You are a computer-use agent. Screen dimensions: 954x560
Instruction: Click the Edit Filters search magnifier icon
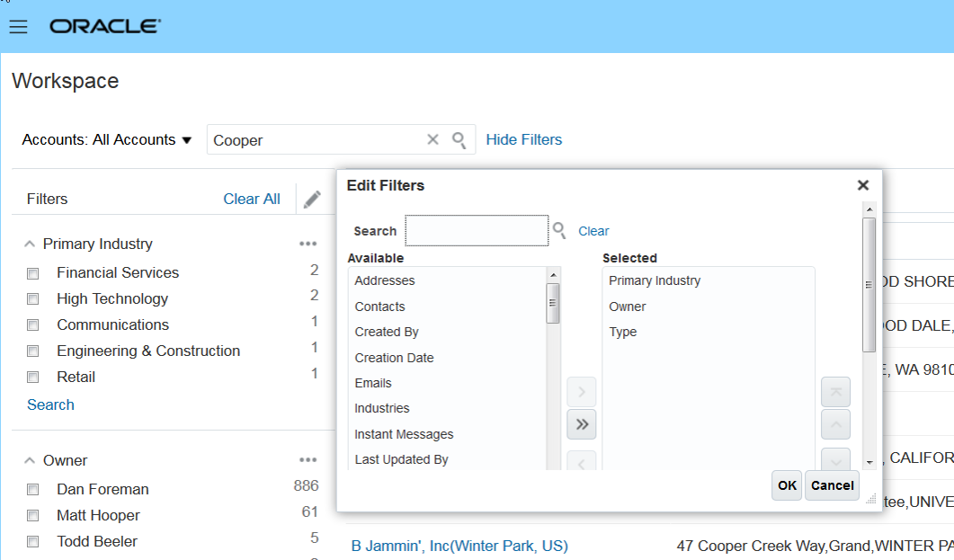click(x=559, y=231)
